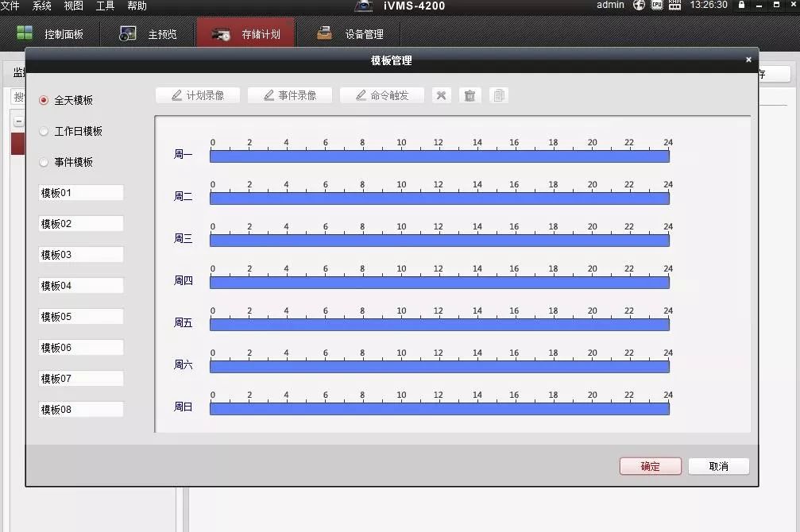
Task: Click the admin user label
Action: [610, 5]
